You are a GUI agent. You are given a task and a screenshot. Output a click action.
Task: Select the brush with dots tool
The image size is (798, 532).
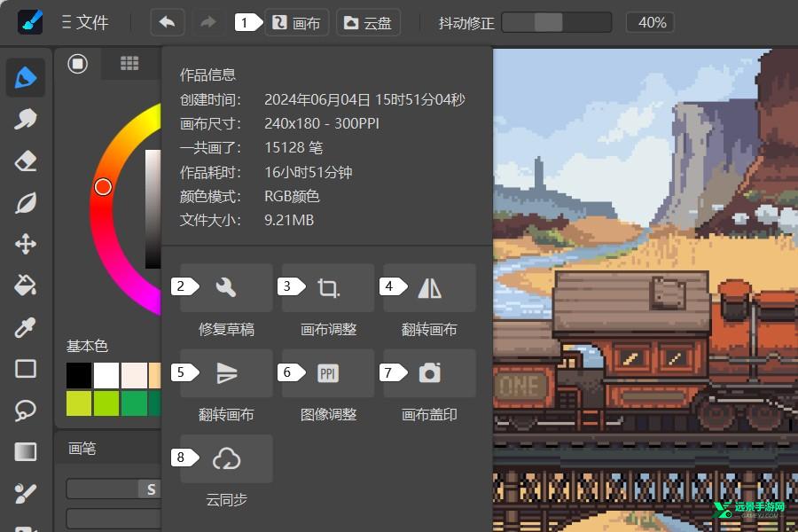(26, 493)
